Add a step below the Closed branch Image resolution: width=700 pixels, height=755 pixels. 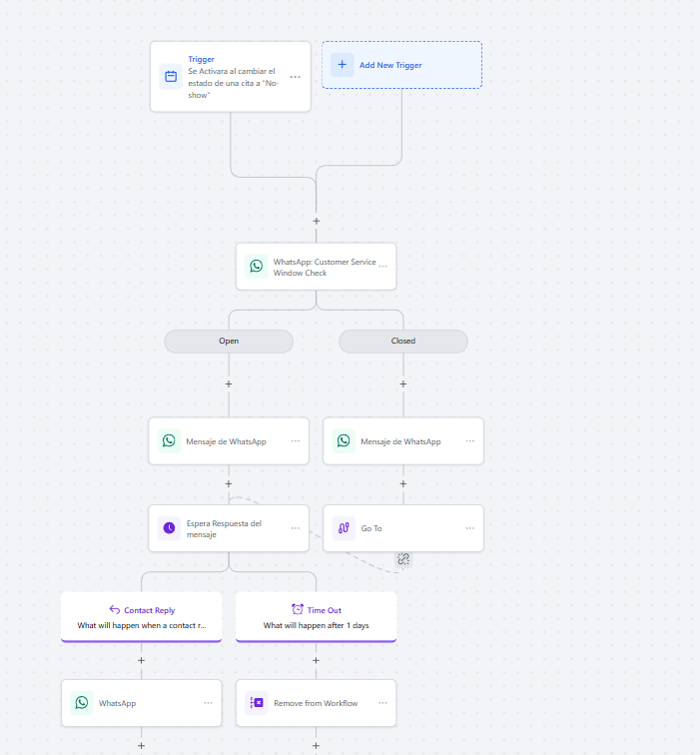click(403, 383)
